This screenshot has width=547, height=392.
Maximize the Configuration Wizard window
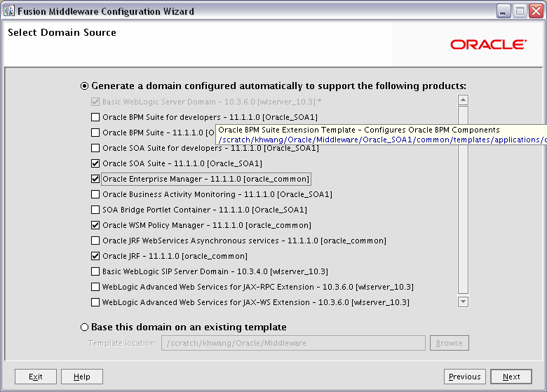coord(520,11)
